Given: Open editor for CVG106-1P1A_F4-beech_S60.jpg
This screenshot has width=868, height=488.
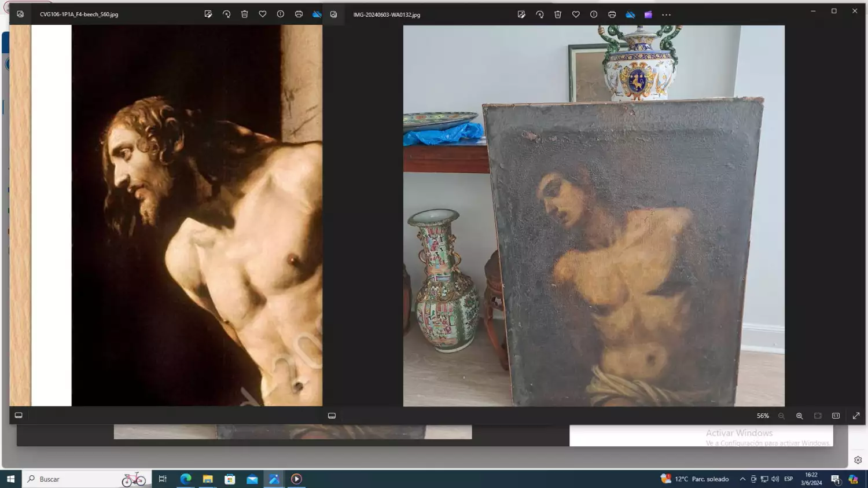Looking at the screenshot, I should [208, 14].
